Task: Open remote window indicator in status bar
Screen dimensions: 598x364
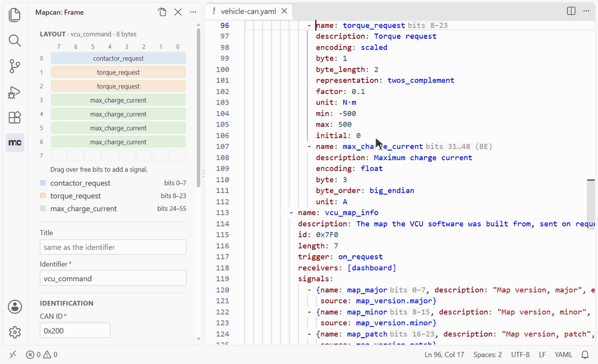Action: click(13, 354)
